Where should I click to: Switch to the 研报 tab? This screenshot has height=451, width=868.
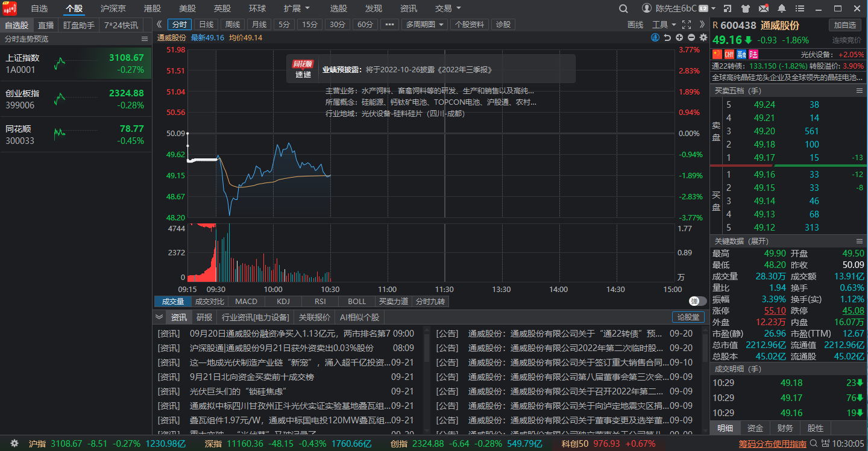click(x=204, y=317)
